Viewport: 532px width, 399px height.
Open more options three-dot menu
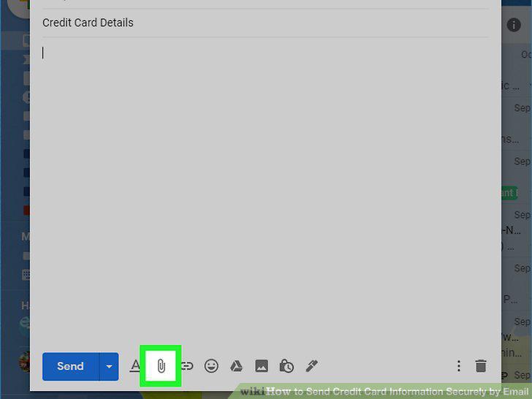459,366
